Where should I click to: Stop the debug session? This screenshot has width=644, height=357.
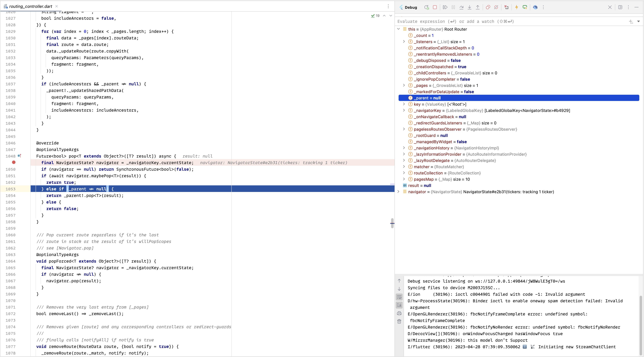[x=435, y=7]
